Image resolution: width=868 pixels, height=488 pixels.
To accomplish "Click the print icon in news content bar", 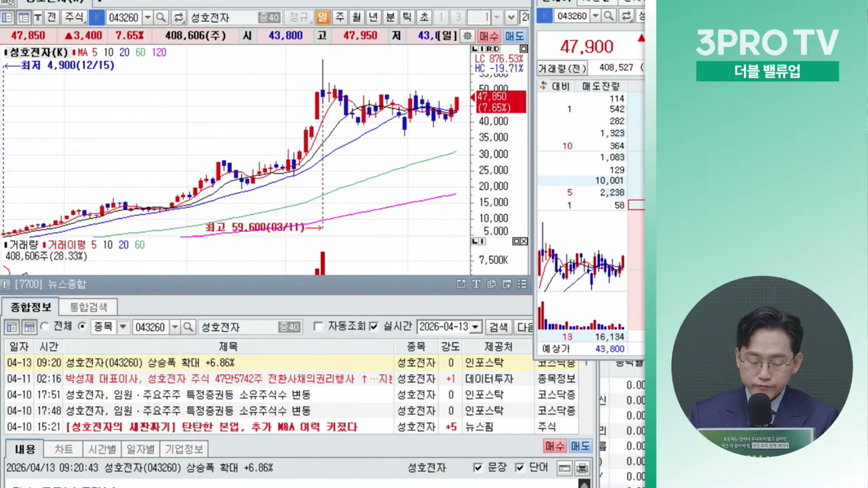I will [582, 468].
